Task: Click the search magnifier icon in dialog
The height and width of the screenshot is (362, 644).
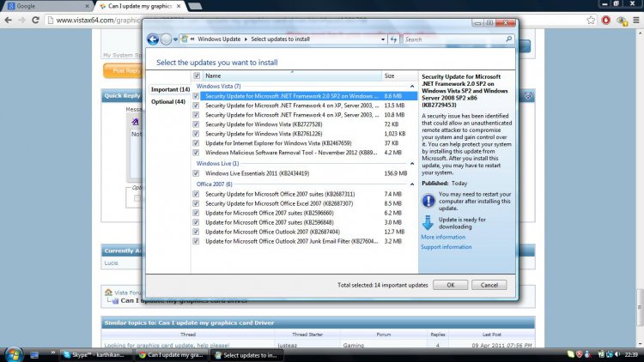Action: point(508,39)
